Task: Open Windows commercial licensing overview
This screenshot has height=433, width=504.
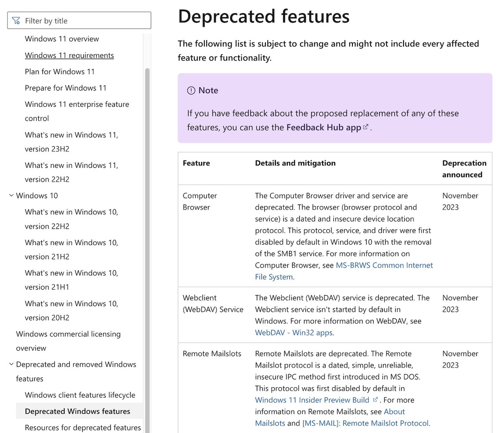Action: click(x=68, y=341)
